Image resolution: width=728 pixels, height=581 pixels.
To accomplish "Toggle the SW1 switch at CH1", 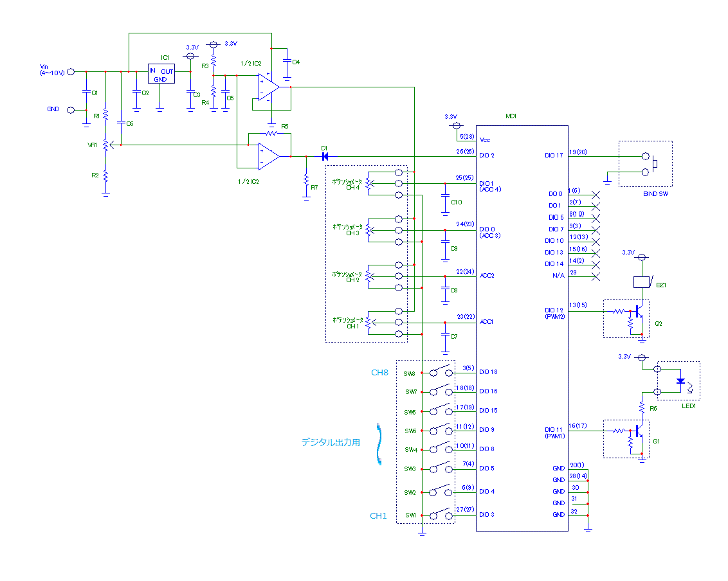I will pyautogui.click(x=441, y=515).
